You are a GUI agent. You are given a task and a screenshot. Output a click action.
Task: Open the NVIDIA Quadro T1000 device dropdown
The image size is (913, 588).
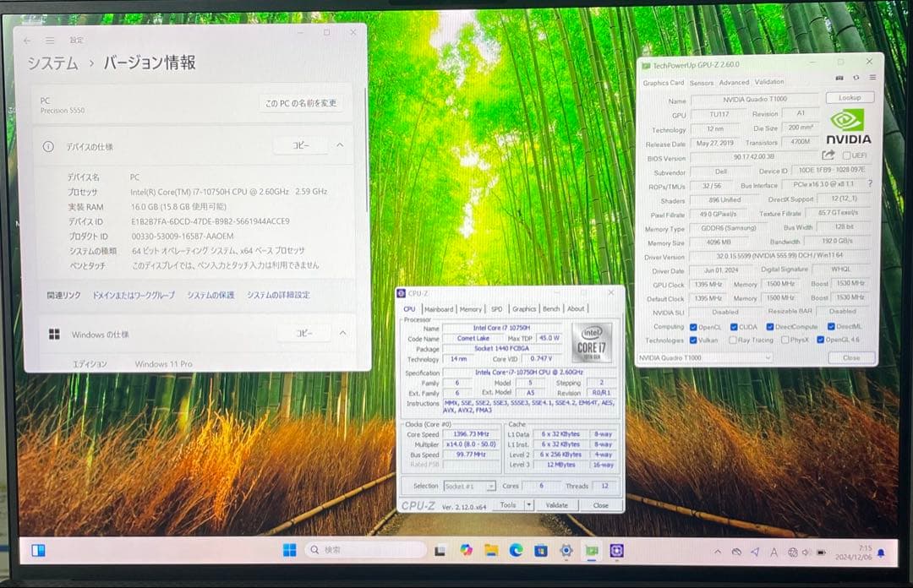tap(768, 357)
